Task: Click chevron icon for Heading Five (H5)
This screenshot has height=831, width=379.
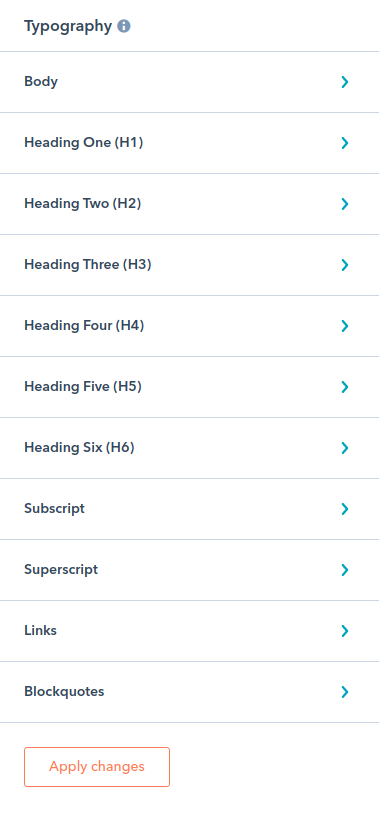Action: coord(345,387)
